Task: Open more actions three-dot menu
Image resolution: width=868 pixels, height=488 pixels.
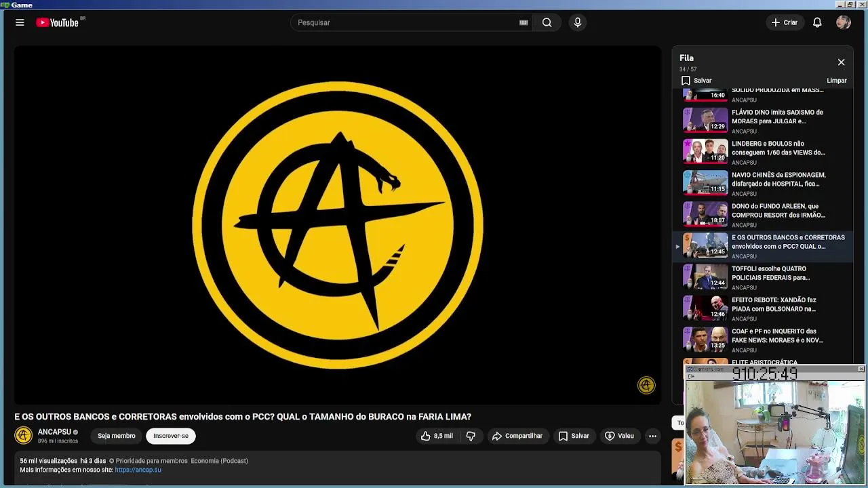Action: (x=652, y=436)
